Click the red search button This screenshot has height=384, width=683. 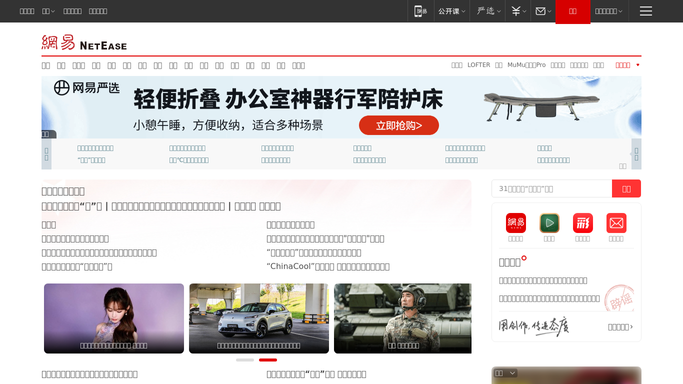626,189
